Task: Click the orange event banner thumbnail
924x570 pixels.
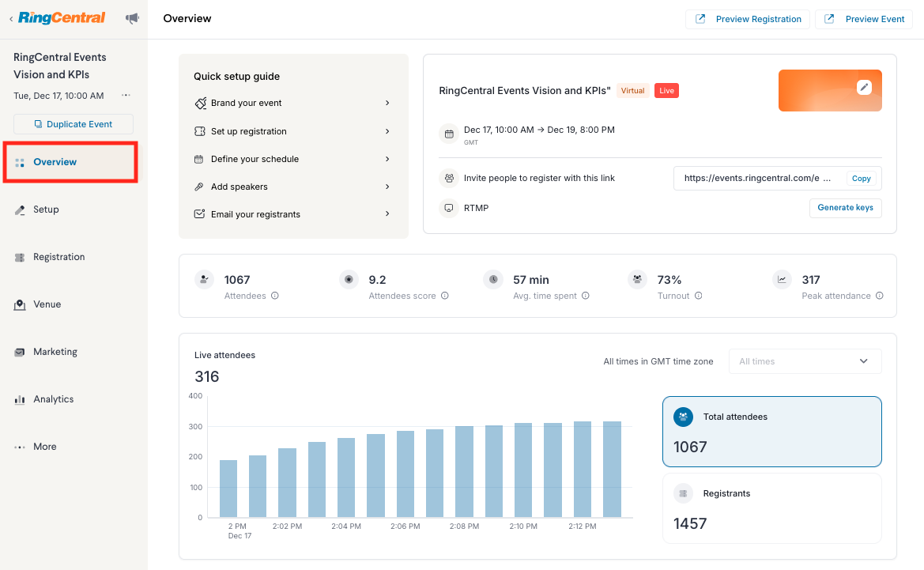Action: point(830,91)
